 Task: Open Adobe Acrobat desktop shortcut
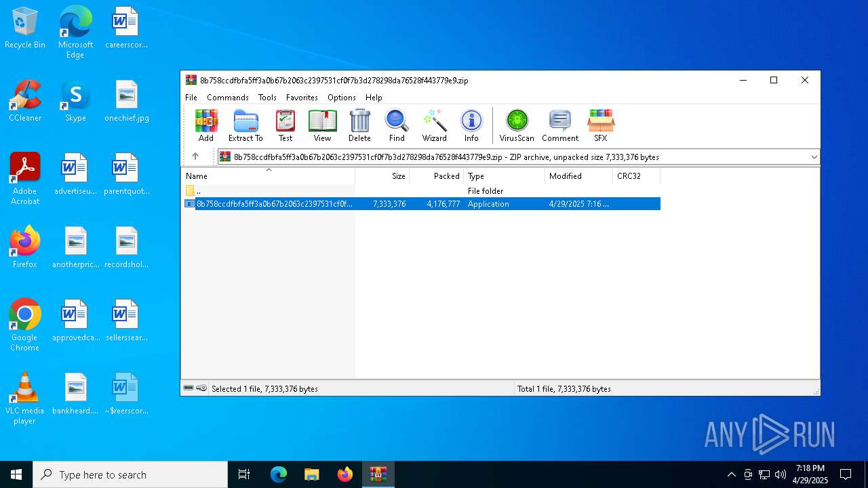[x=25, y=179]
